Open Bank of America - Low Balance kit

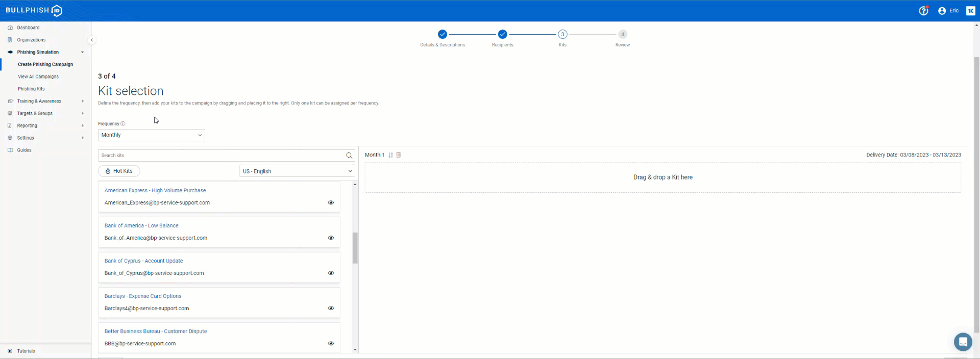pyautogui.click(x=141, y=225)
